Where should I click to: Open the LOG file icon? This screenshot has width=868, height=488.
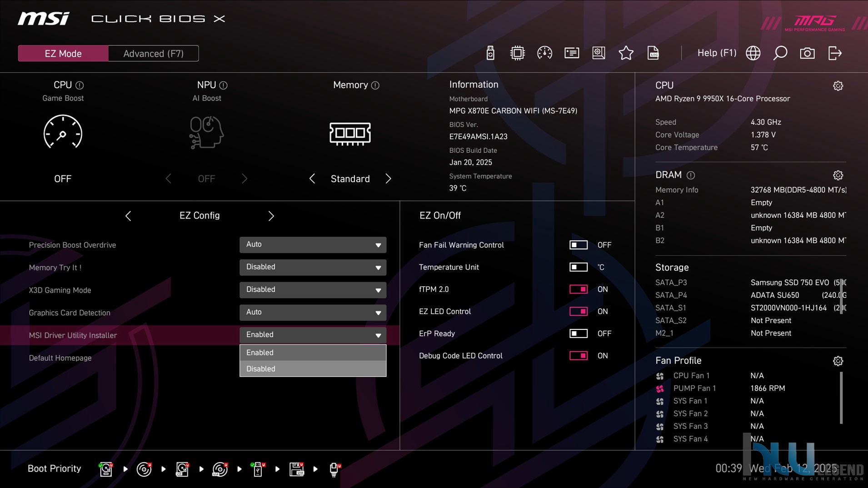click(x=653, y=53)
